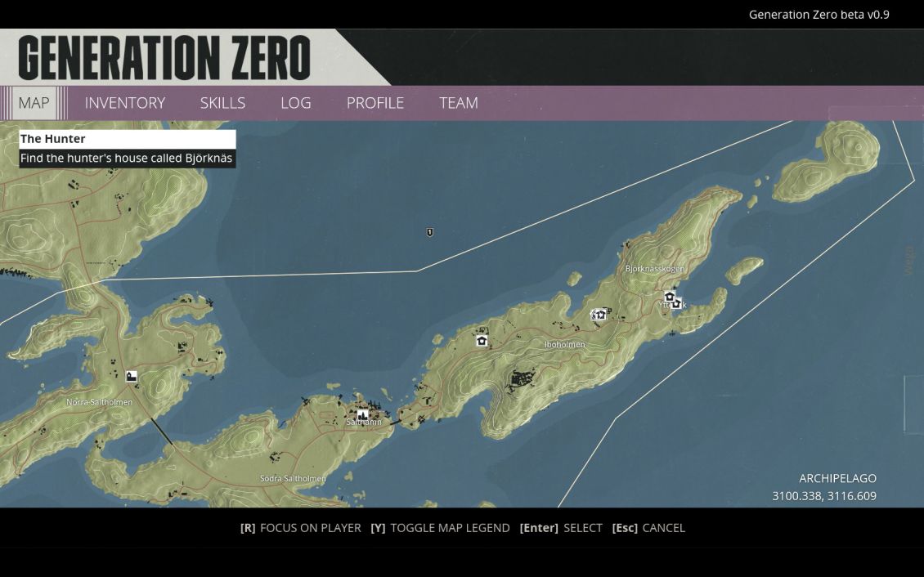This screenshot has height=577, width=924.
Task: Click the ARCHIPELAGO region name
Action: (x=837, y=479)
